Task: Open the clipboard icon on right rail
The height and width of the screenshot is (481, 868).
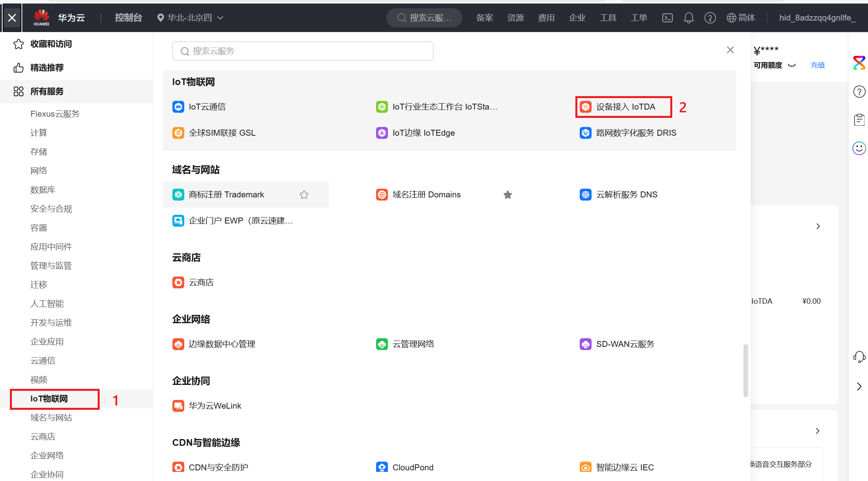Action: pyautogui.click(x=859, y=120)
